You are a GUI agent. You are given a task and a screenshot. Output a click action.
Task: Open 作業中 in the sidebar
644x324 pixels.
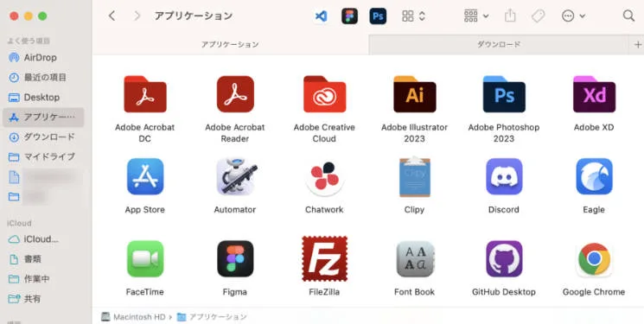point(43,279)
